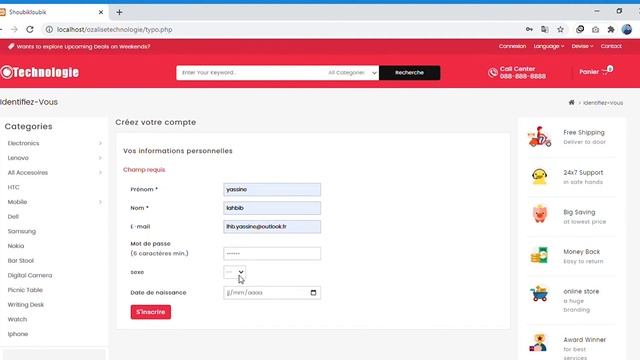Screen dimensions: 640x360
Task: Click the search keyword input field
Action: [251, 73]
